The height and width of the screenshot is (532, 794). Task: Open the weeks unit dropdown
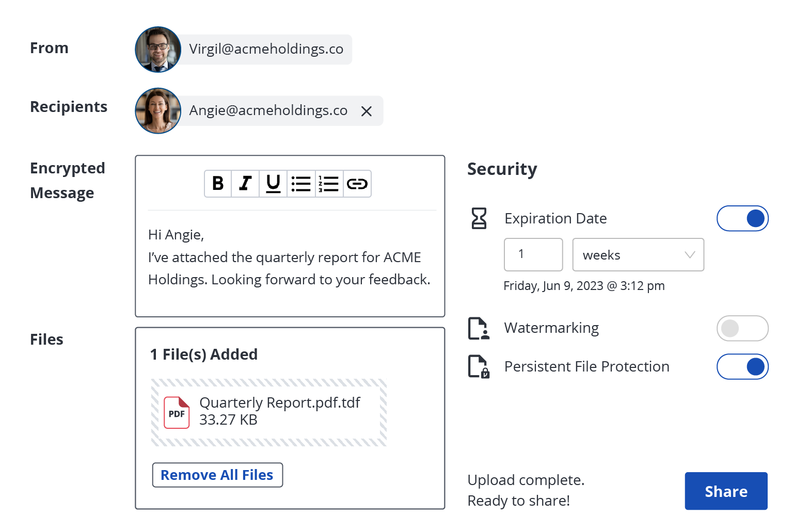point(638,255)
